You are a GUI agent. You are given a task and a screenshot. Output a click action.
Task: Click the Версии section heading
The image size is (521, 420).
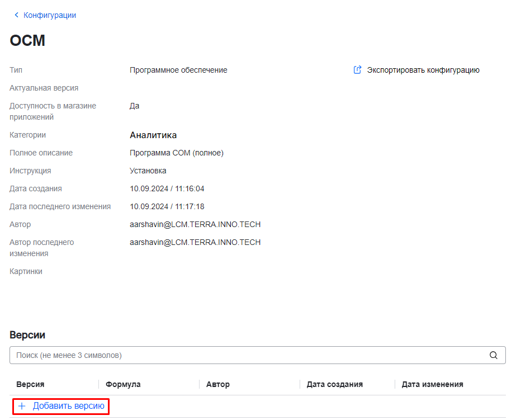point(27,335)
